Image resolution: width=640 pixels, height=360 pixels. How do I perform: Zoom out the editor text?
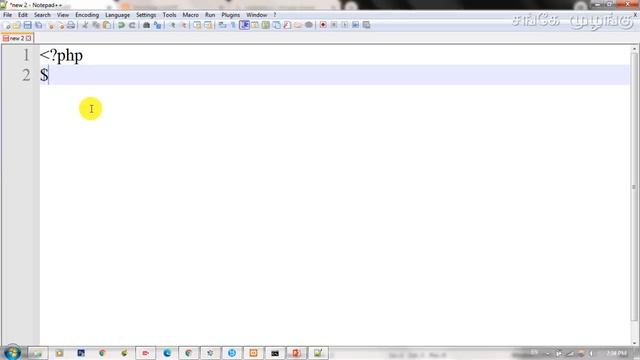[183, 25]
